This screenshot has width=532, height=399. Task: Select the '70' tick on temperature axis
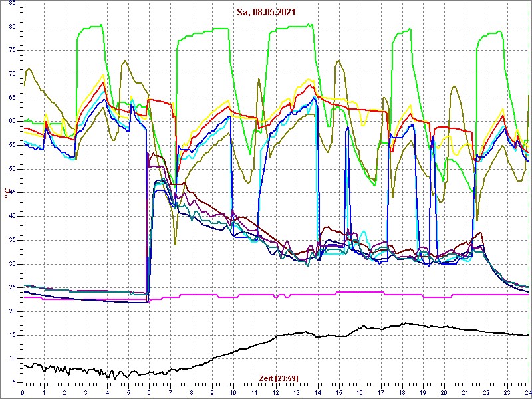pos(11,74)
